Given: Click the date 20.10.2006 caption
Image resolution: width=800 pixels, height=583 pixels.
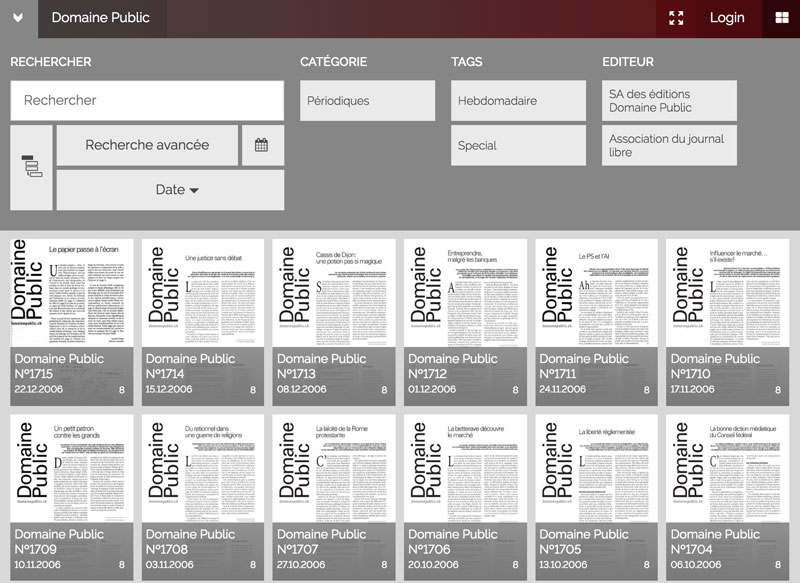Looking at the screenshot, I should pos(433,565).
